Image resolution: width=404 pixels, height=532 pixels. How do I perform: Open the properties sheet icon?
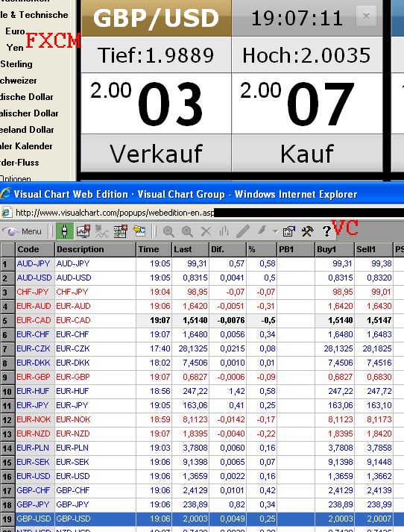288,231
